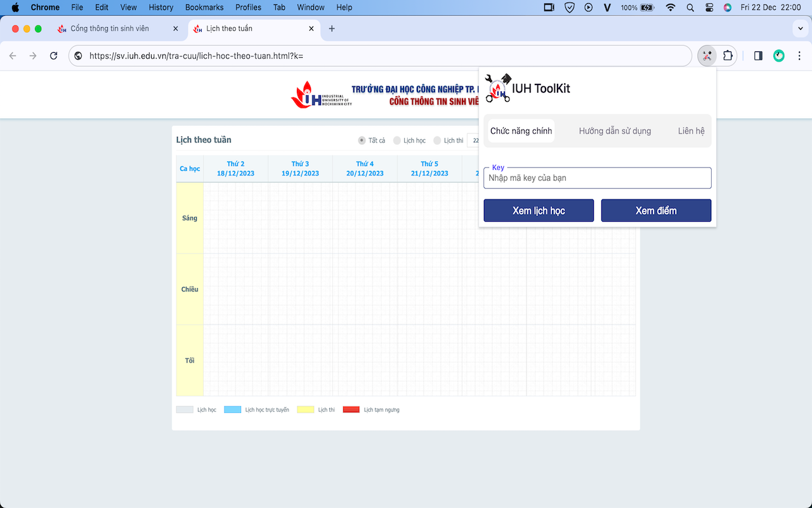Select the Lịch học radio button

point(397,140)
